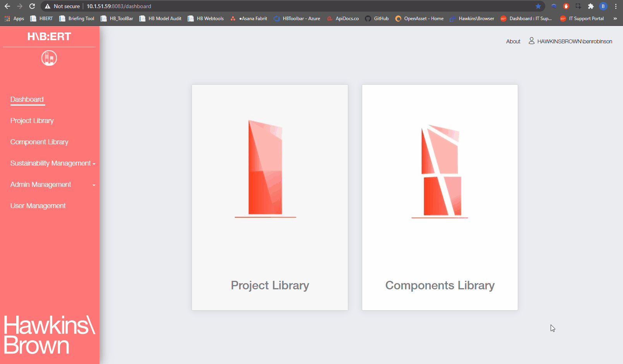Click the Chrome profile avatar B
The width and height of the screenshot is (623, 364).
click(603, 6)
